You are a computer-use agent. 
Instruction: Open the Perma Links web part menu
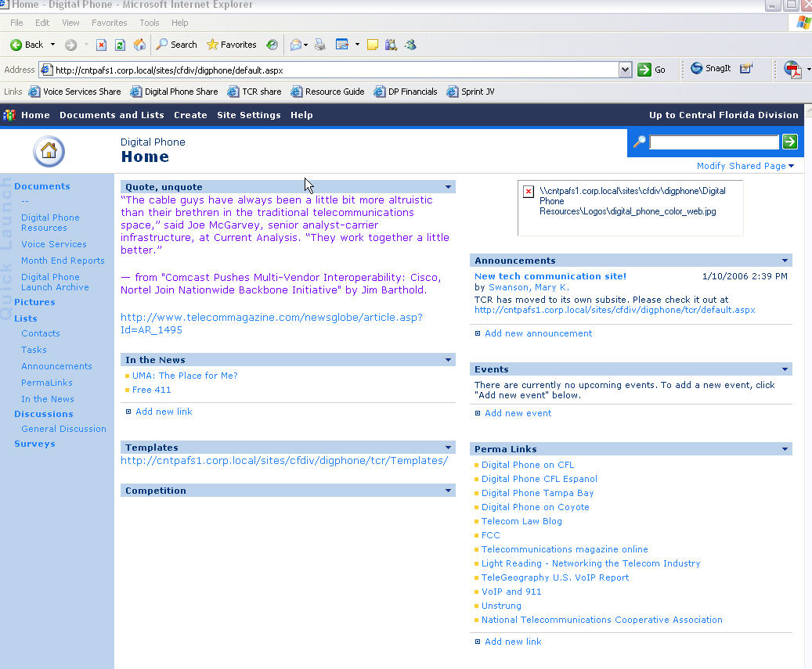(x=785, y=449)
